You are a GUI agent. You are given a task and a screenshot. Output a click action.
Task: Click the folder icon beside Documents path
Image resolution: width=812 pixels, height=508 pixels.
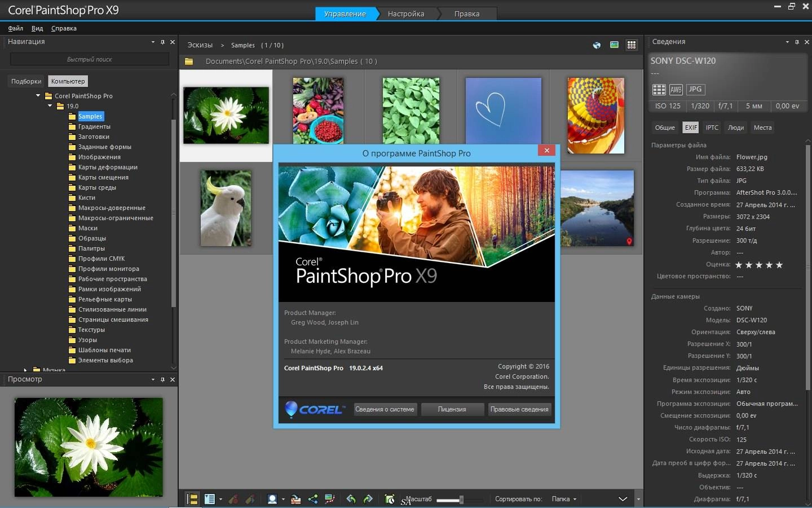click(189, 61)
